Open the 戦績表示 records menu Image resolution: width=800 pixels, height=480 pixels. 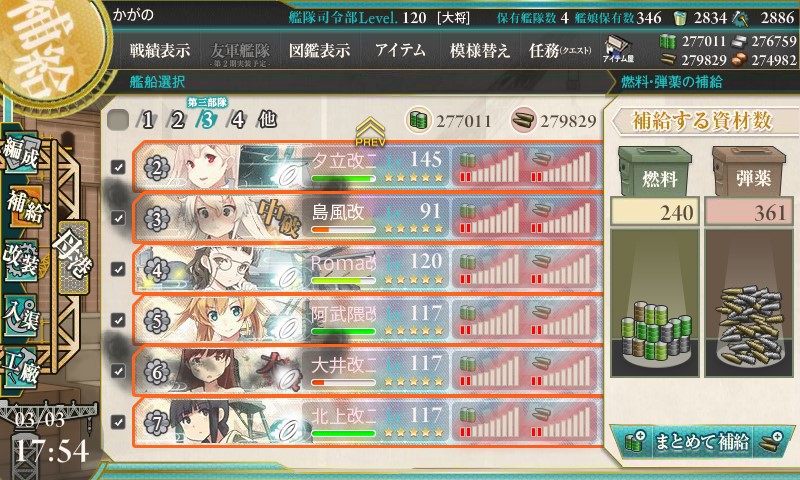(160, 50)
